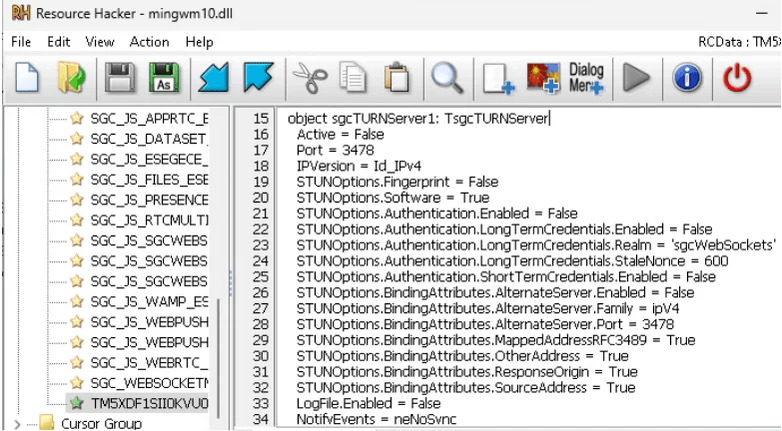Select the SGC_WEBSOCKETM resource
782x431 pixels.
coord(149,383)
